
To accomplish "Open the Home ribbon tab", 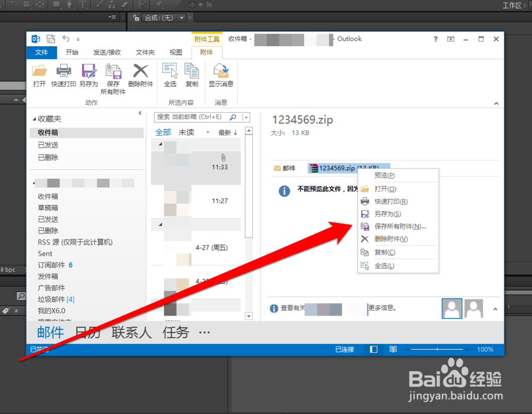I will [x=72, y=52].
